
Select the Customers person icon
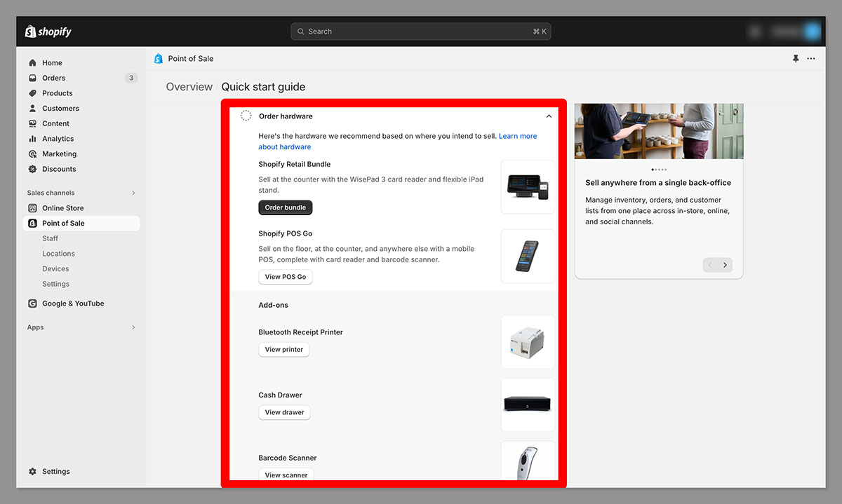point(32,109)
